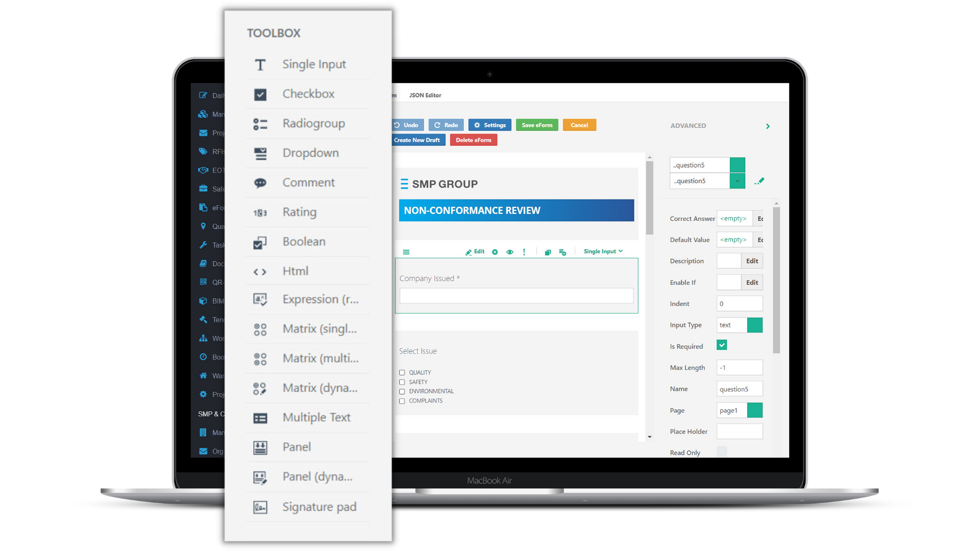This screenshot has height=551, width=980.
Task: Click the Settings button in toolbar
Action: click(489, 125)
